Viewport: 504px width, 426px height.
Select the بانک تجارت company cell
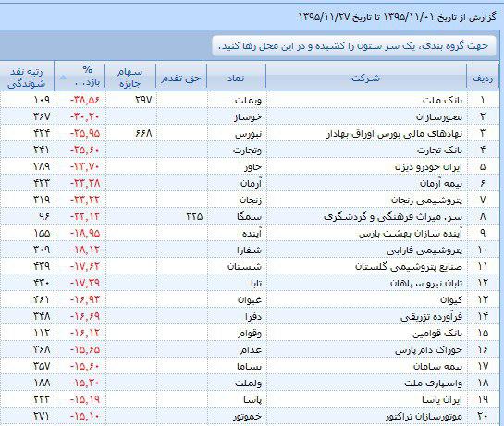pos(367,150)
